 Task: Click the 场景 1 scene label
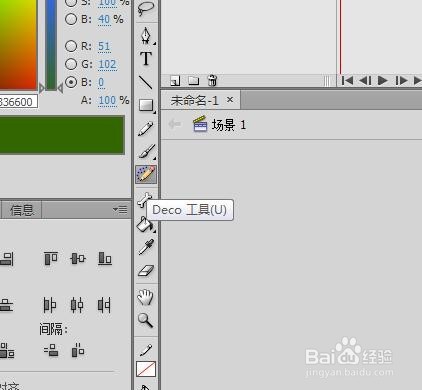click(229, 125)
